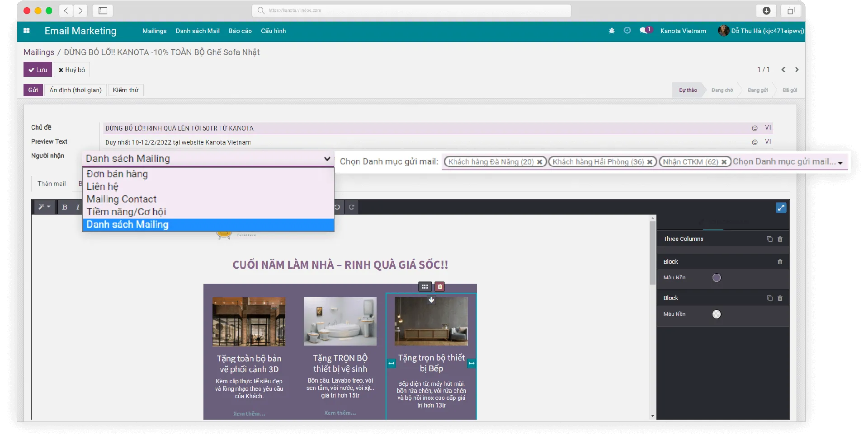Click the Lưu save button
The width and height of the screenshot is (868, 440).
point(38,70)
